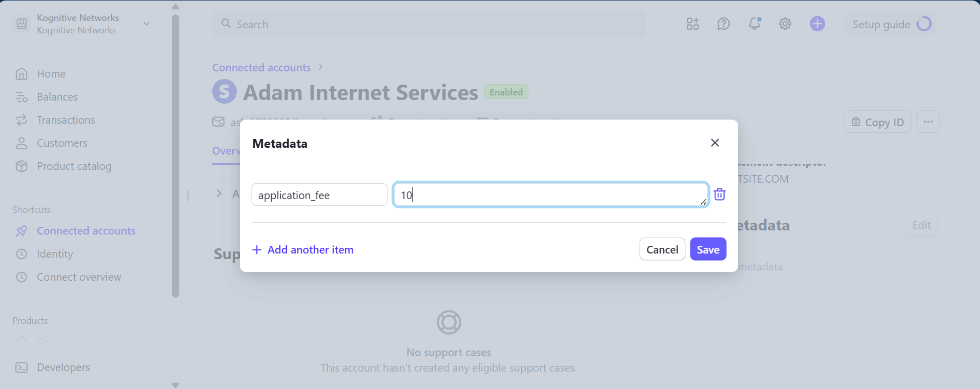Click the help question mark icon

click(x=723, y=24)
